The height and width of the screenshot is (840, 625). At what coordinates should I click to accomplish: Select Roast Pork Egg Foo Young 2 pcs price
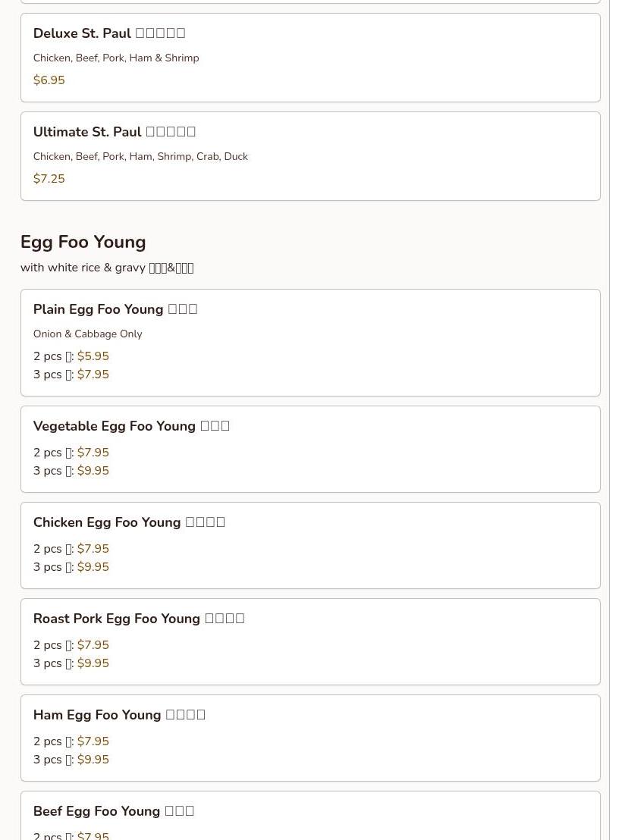coord(93,645)
